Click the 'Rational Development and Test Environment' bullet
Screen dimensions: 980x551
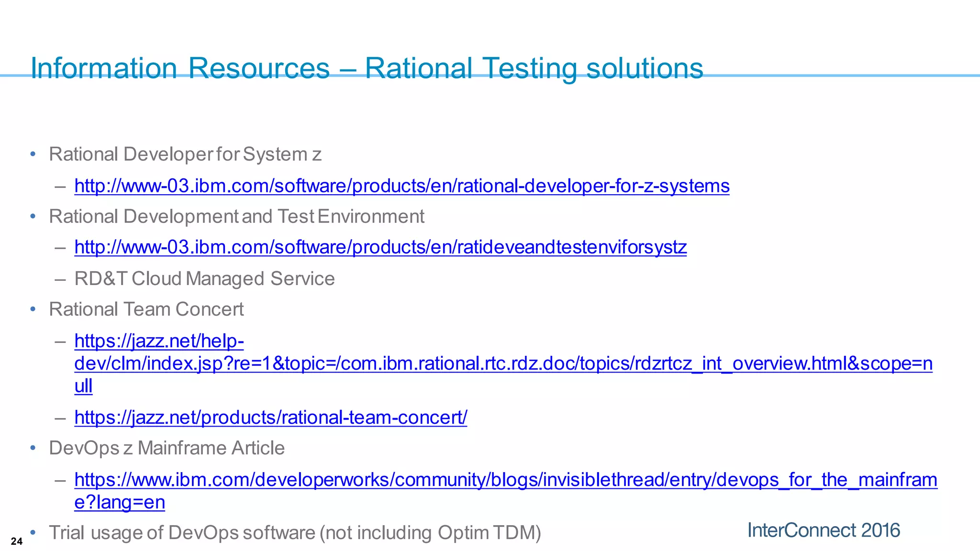[x=236, y=217]
